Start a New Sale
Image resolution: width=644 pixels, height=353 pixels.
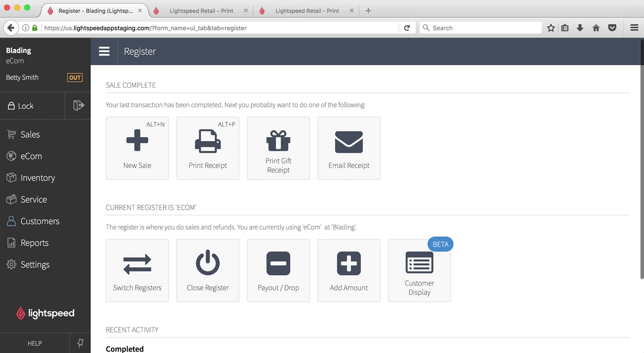coord(137,148)
